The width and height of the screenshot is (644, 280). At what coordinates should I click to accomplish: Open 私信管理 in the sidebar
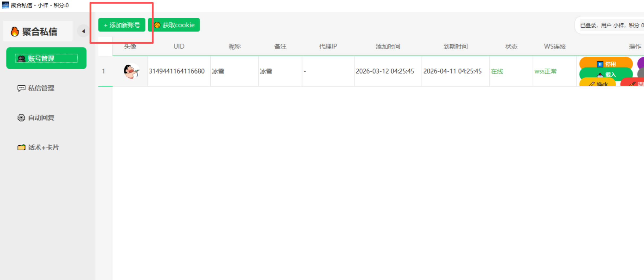41,88
